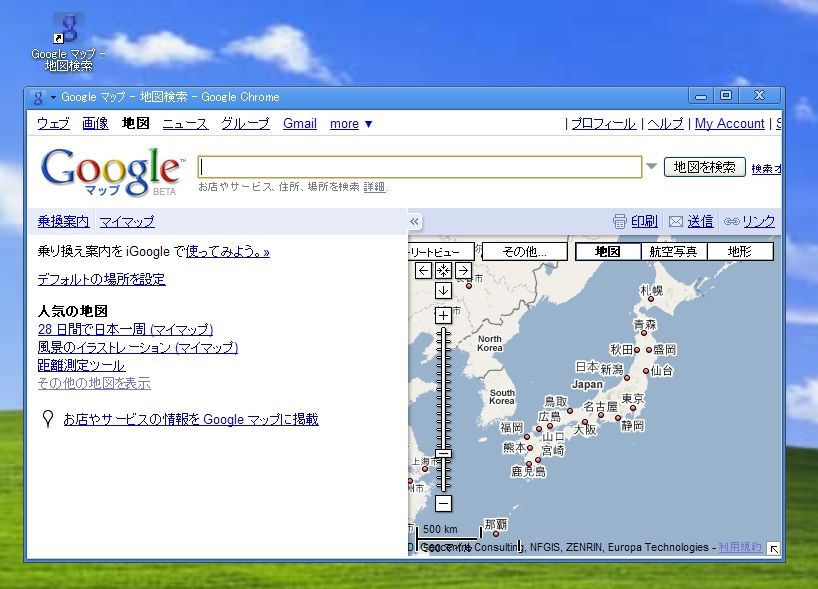The height and width of the screenshot is (589, 818).
Task: Switch map view to 地形
Action: click(x=740, y=251)
